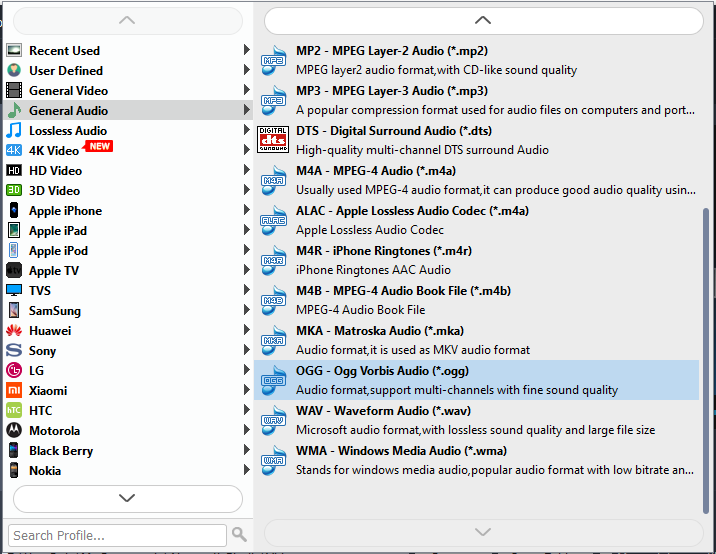The image size is (716, 554).
Task: Click the Black Berry phone icon
Action: (14, 450)
